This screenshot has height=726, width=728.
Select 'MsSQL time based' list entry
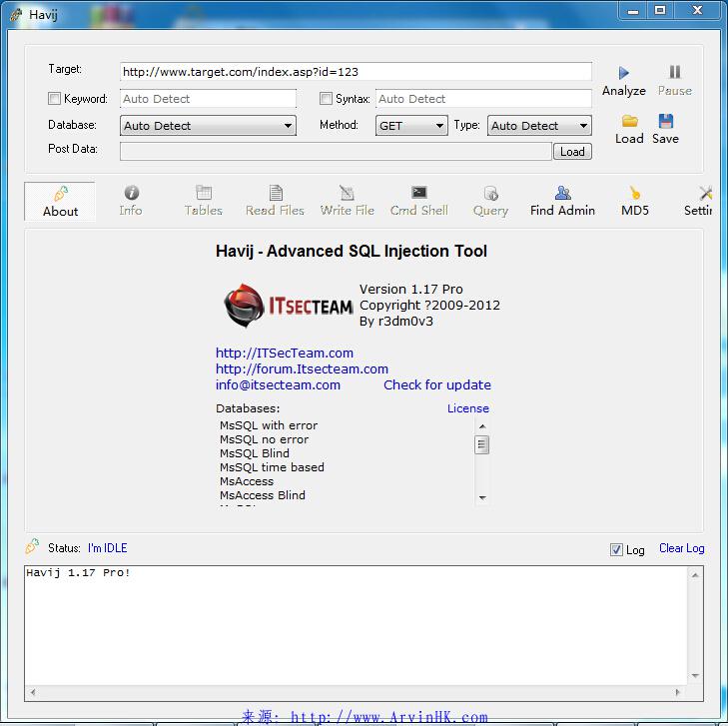coord(272,467)
